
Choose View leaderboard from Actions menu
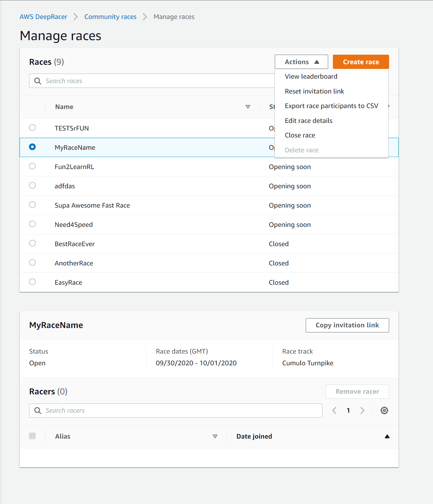tap(311, 76)
